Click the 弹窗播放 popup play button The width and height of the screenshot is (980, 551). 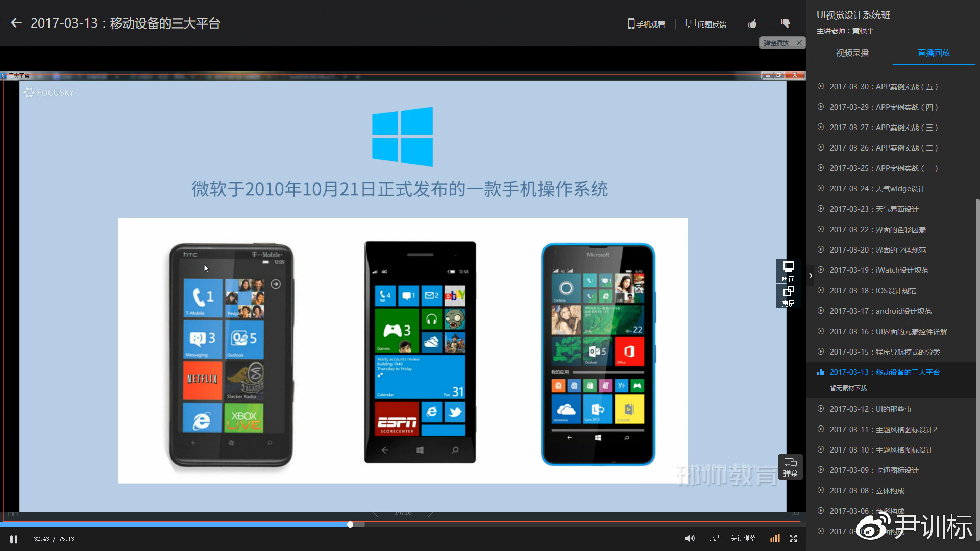pyautogui.click(x=776, y=43)
